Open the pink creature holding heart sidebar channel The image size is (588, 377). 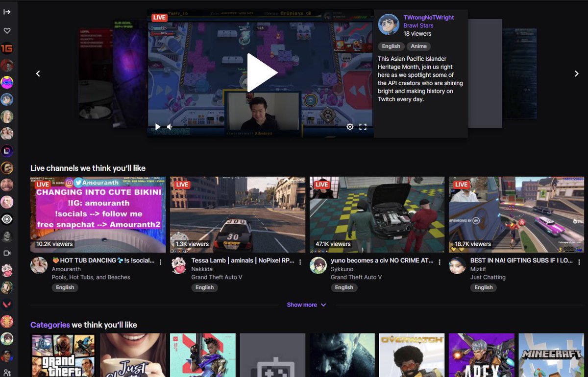point(7,270)
